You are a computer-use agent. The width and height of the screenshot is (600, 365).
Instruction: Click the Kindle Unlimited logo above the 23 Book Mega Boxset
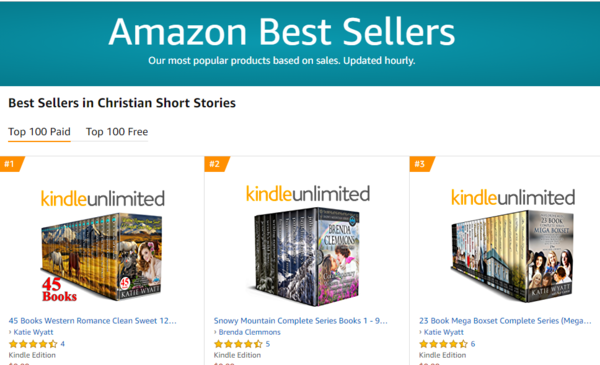point(513,197)
